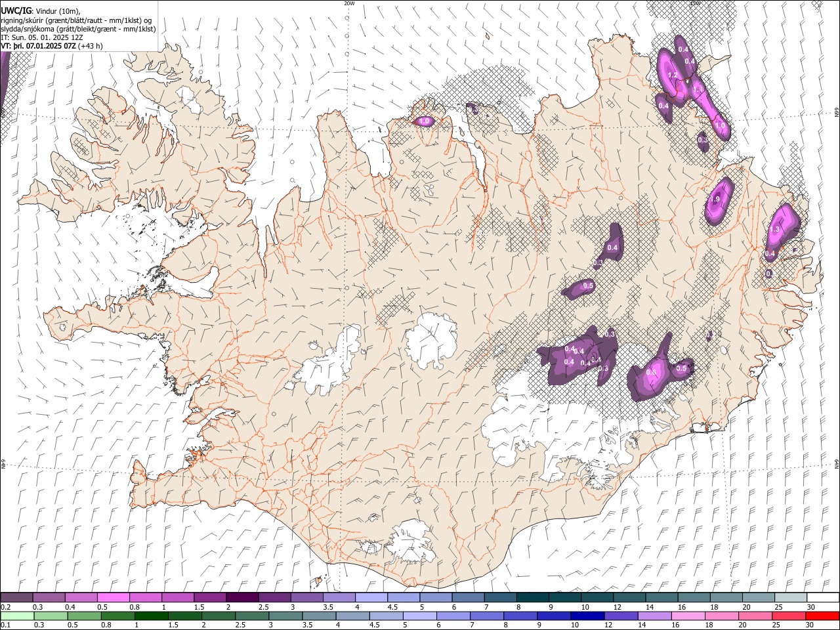Click the '1.3' snowfall value near the east coast
840x630 pixels.
pyautogui.click(x=774, y=229)
